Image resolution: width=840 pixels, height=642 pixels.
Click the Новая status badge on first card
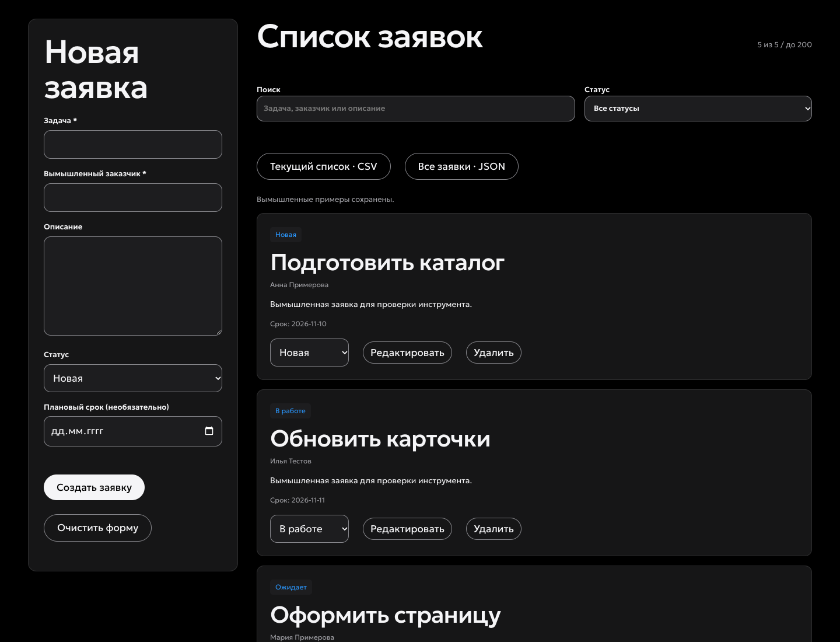(x=286, y=235)
